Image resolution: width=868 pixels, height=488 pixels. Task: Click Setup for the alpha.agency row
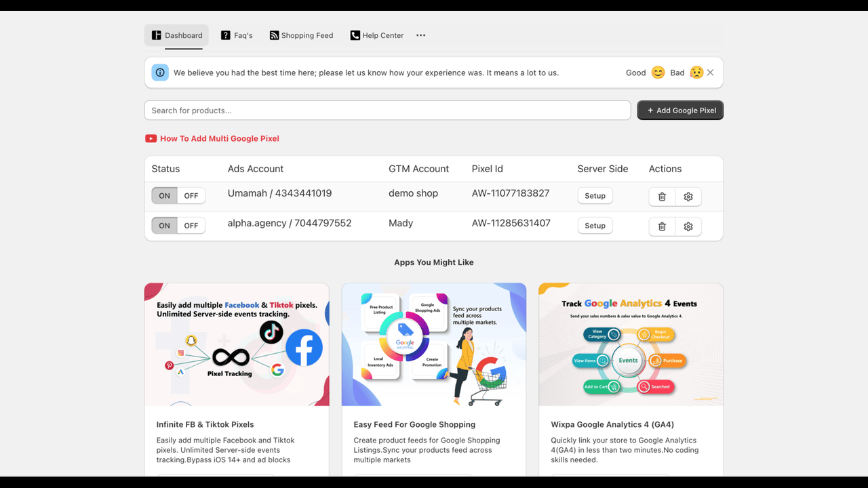click(595, 226)
